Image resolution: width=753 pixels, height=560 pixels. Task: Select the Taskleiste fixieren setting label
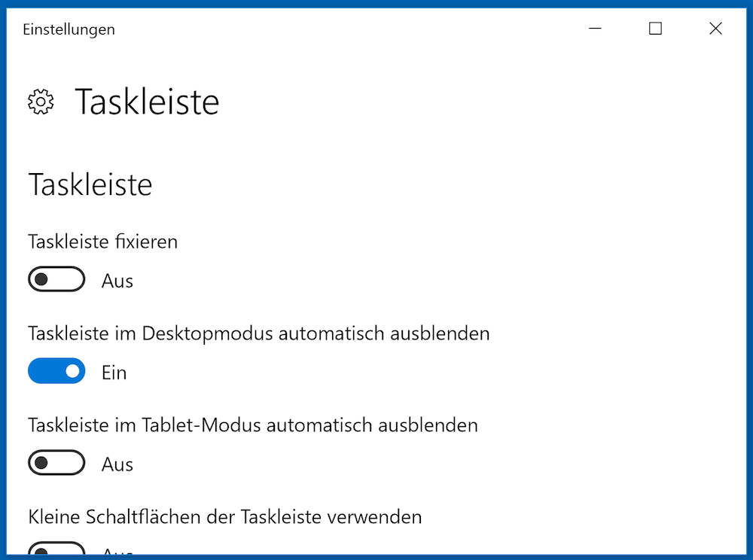[x=102, y=242]
